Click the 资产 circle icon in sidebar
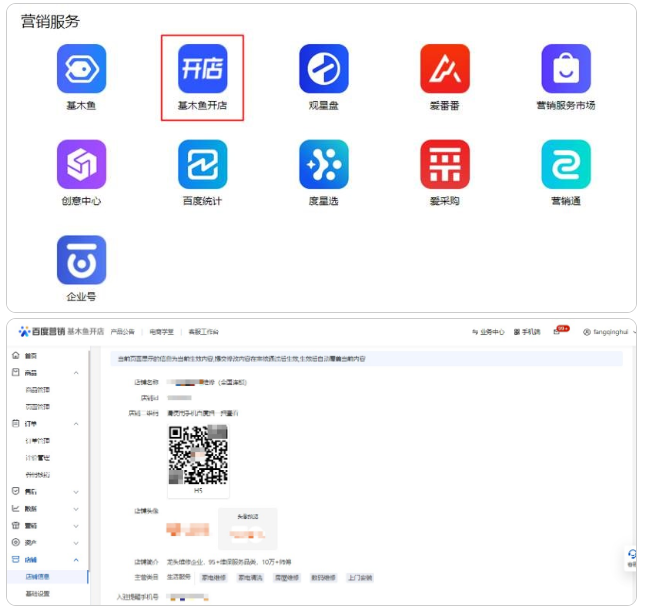The height and width of the screenshot is (611, 646). point(16,542)
